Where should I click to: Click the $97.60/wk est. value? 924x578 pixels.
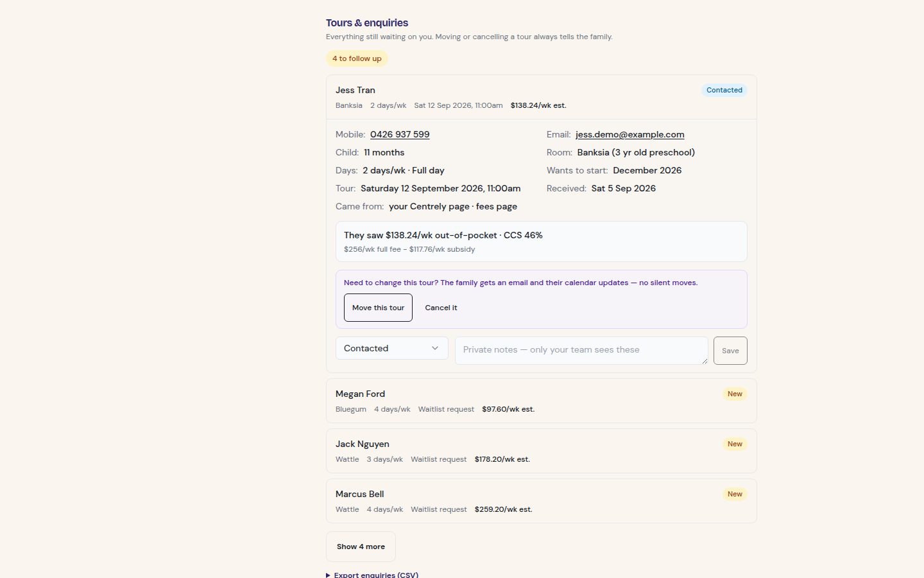pos(508,409)
